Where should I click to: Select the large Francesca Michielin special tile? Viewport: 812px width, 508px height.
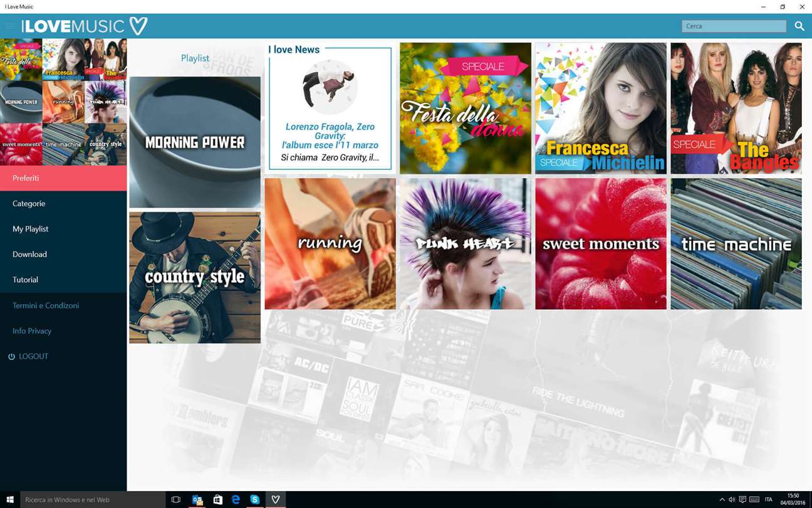(601, 108)
